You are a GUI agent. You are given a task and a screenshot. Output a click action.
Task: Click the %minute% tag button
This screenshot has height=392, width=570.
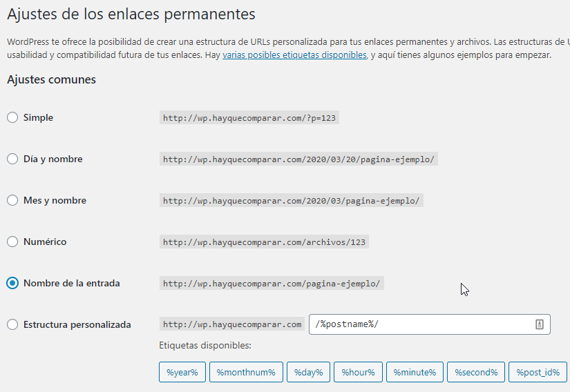point(415,373)
